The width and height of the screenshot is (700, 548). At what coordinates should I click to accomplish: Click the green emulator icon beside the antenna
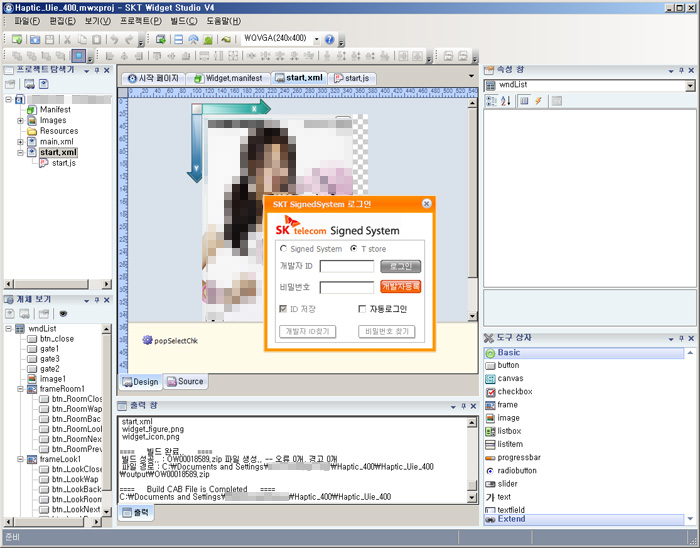point(208,39)
